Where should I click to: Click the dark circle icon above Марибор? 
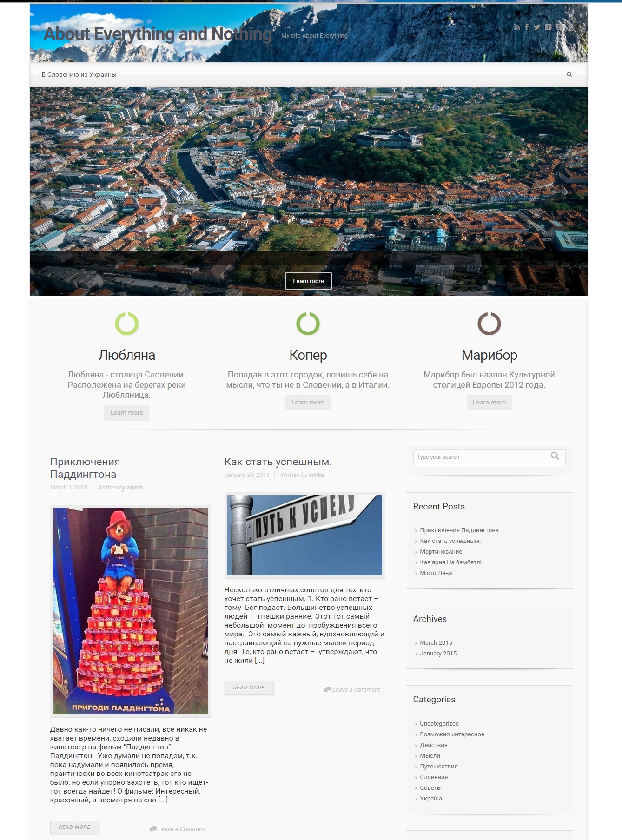click(490, 324)
